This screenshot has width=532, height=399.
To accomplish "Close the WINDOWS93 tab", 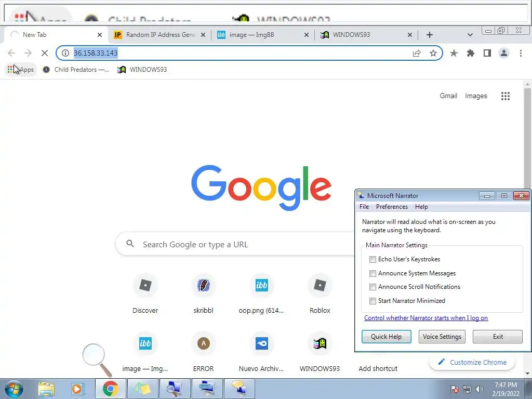I will pyautogui.click(x=410, y=35).
